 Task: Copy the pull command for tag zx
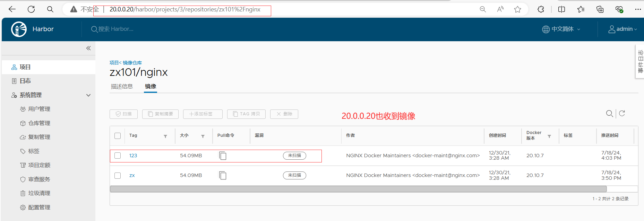(x=223, y=176)
